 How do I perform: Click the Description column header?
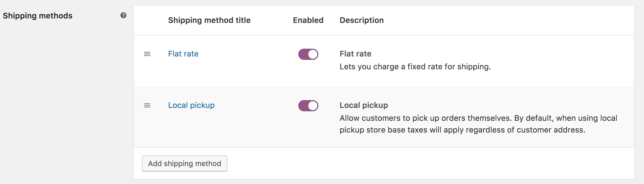pos(362,20)
